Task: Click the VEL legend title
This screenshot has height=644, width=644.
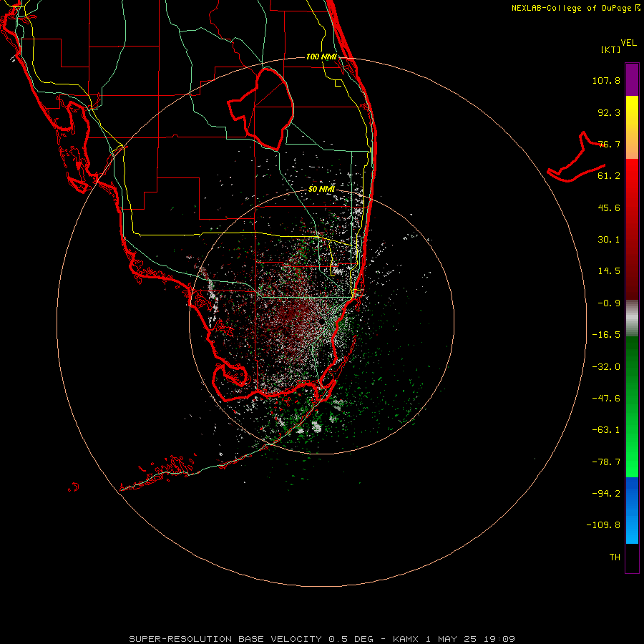Action: point(628,43)
